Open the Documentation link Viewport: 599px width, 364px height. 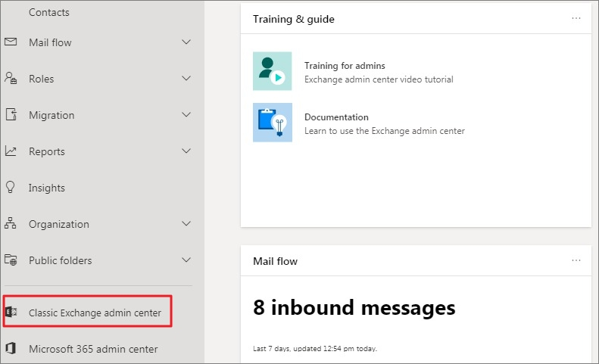[336, 117]
